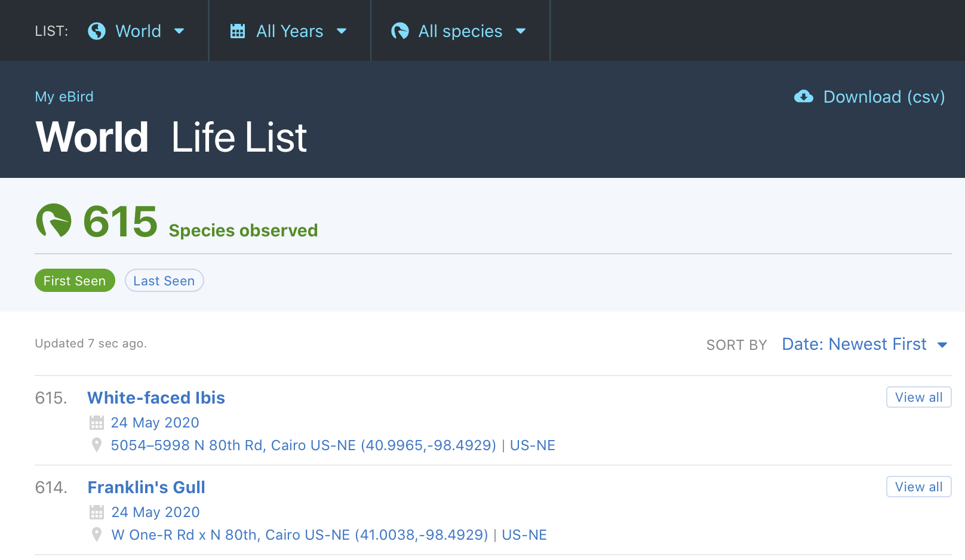
Task: Open the White-faced Ibis species page
Action: point(156,398)
